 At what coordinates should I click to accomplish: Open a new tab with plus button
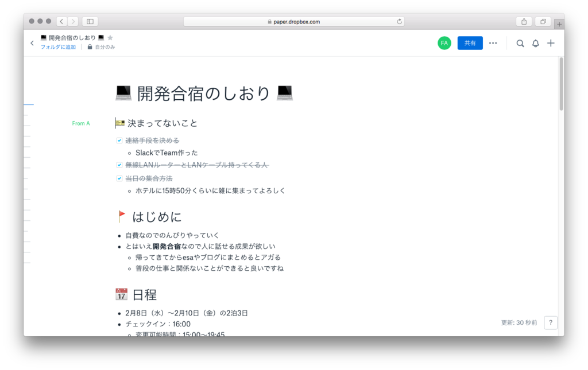click(x=559, y=24)
